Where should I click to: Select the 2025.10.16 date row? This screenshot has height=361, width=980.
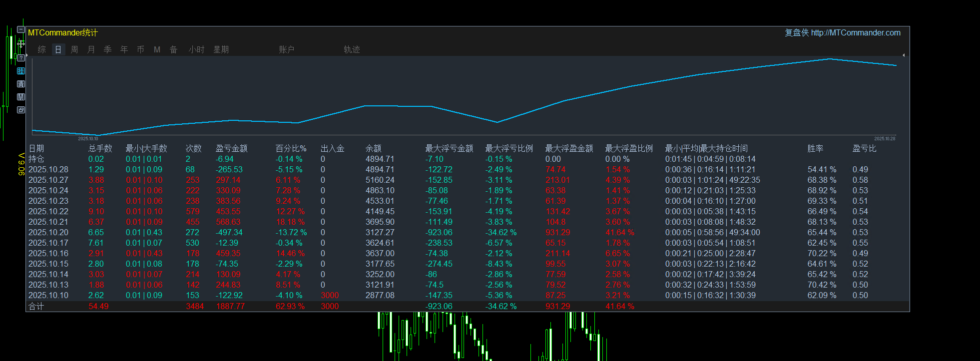point(48,253)
